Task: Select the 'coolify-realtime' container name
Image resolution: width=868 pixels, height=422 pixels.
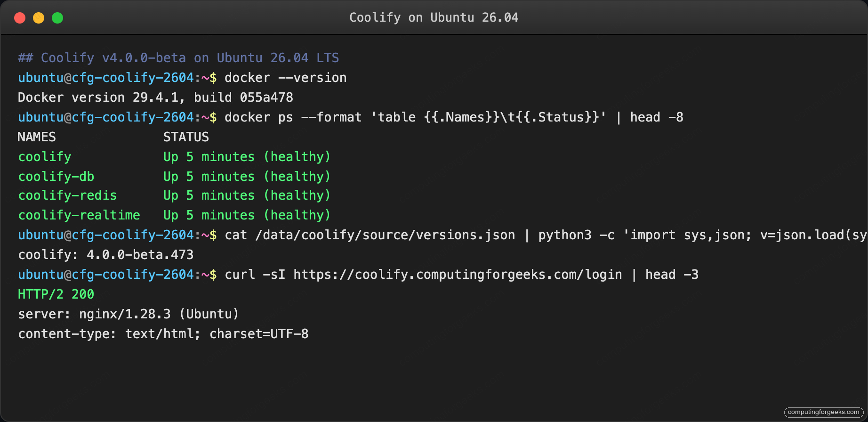Action: click(x=79, y=215)
